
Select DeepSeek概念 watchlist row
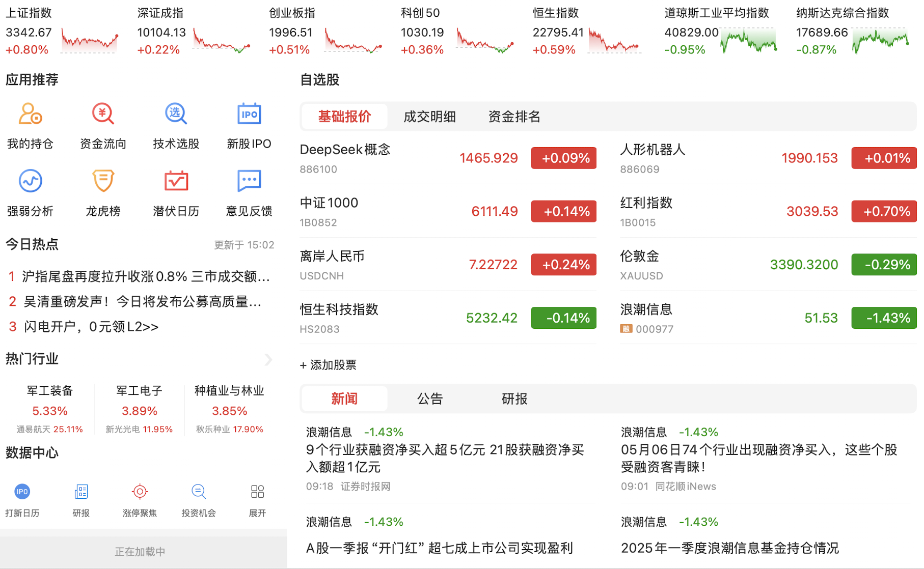448,158
